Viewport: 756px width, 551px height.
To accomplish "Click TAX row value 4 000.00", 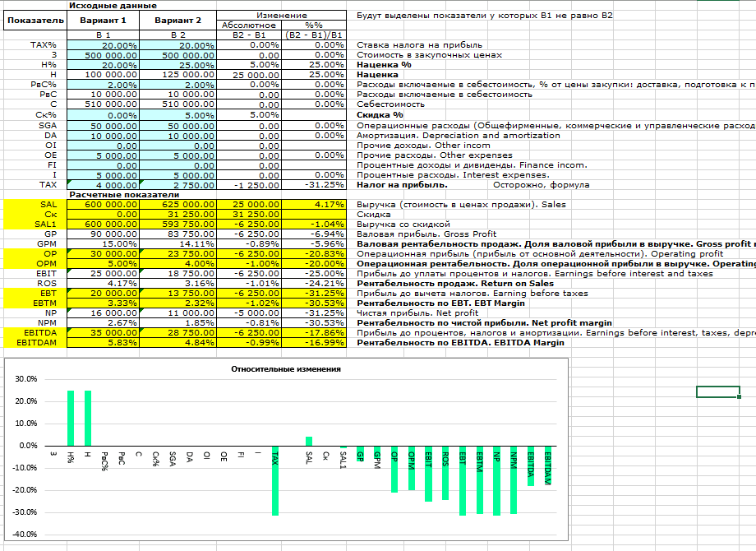I will pos(104,185).
